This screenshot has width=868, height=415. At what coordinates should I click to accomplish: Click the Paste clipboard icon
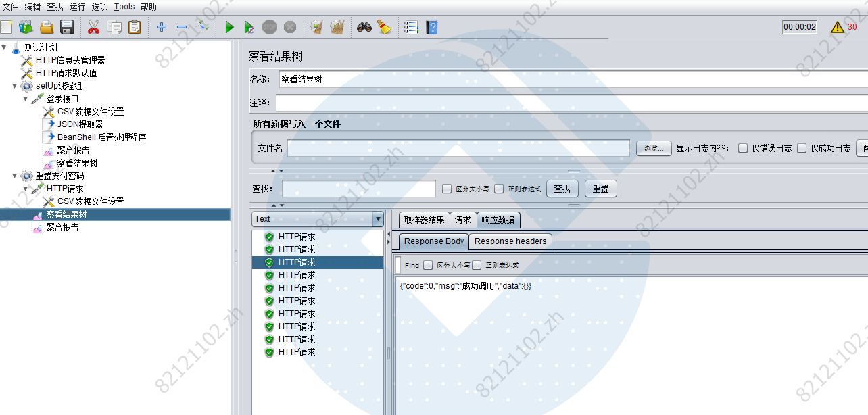click(135, 27)
